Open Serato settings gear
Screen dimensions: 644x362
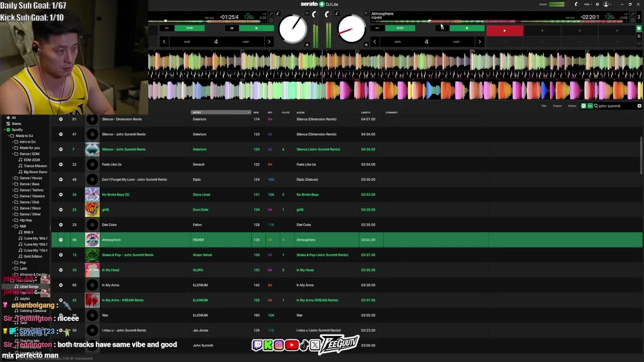pos(597,4)
